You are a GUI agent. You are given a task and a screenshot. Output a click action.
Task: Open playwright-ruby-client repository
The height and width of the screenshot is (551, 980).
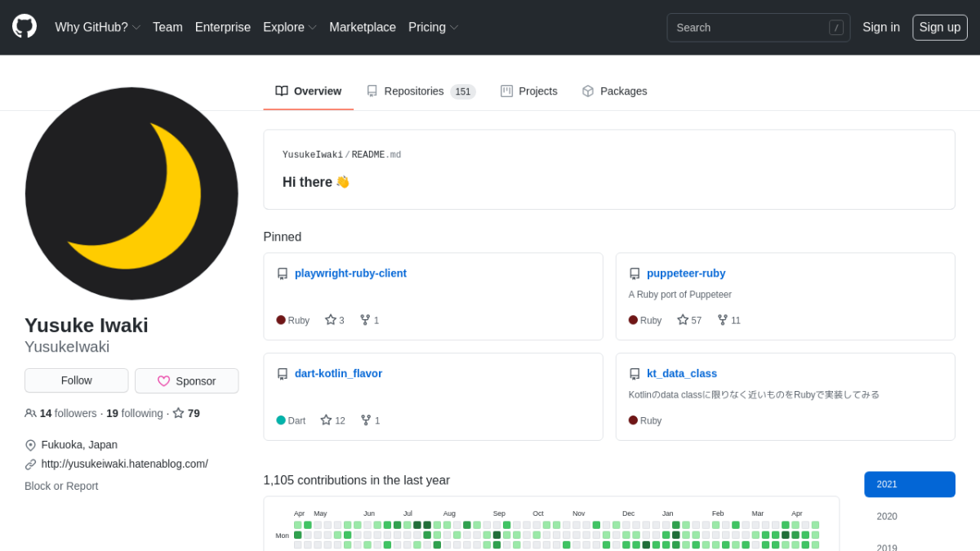click(x=350, y=273)
